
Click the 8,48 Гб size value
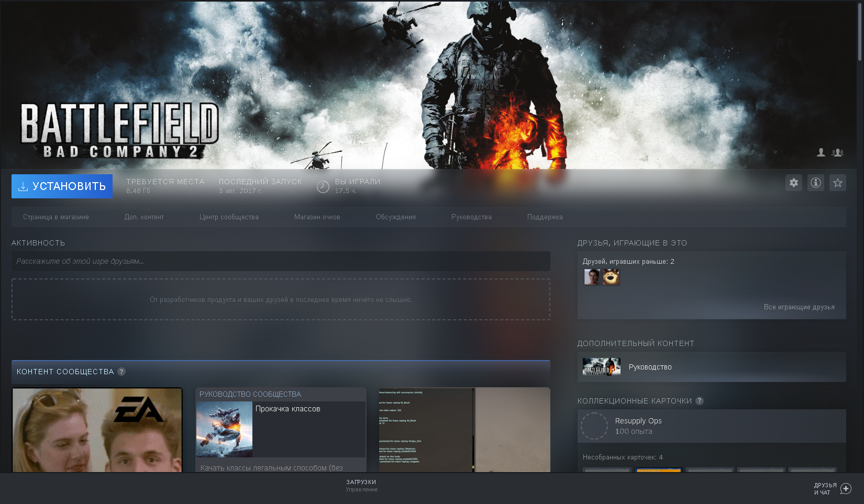coord(138,191)
